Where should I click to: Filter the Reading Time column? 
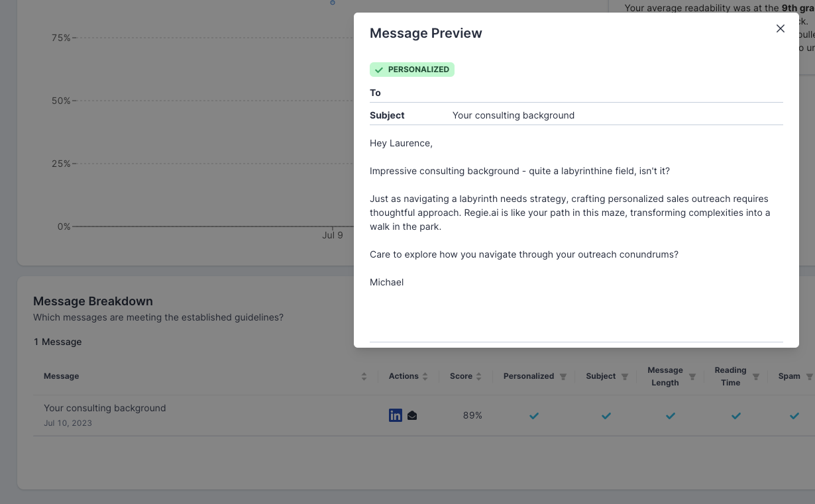(x=755, y=377)
